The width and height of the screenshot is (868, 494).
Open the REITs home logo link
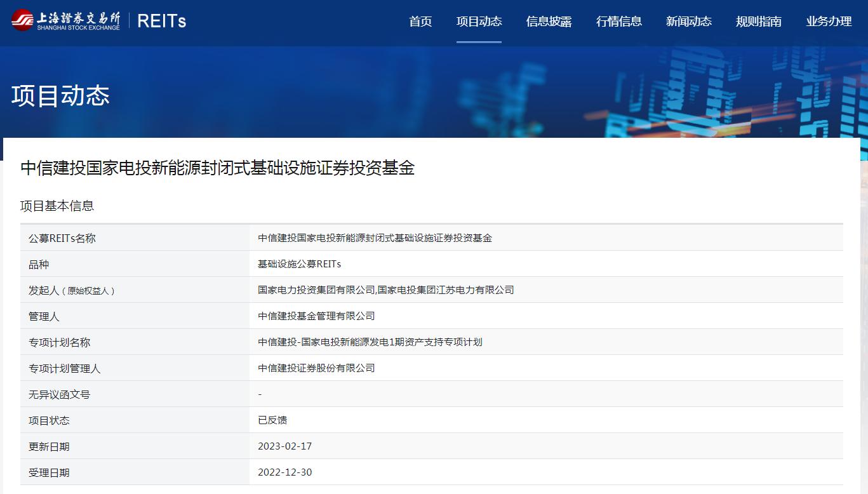pos(161,21)
